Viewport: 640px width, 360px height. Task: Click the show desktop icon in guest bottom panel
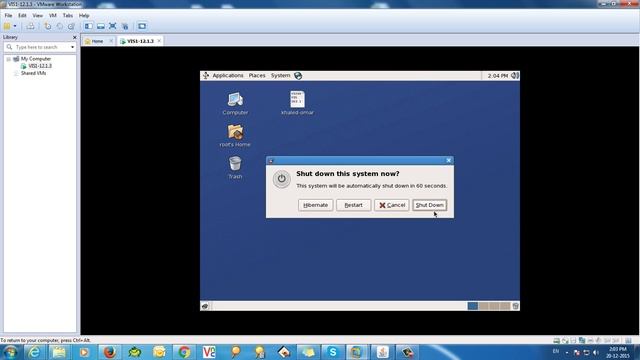point(205,306)
